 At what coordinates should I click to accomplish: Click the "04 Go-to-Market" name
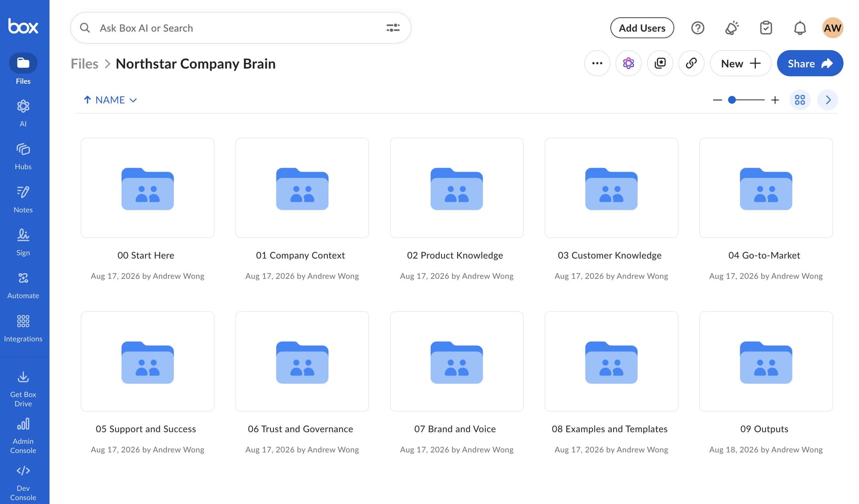tap(765, 255)
